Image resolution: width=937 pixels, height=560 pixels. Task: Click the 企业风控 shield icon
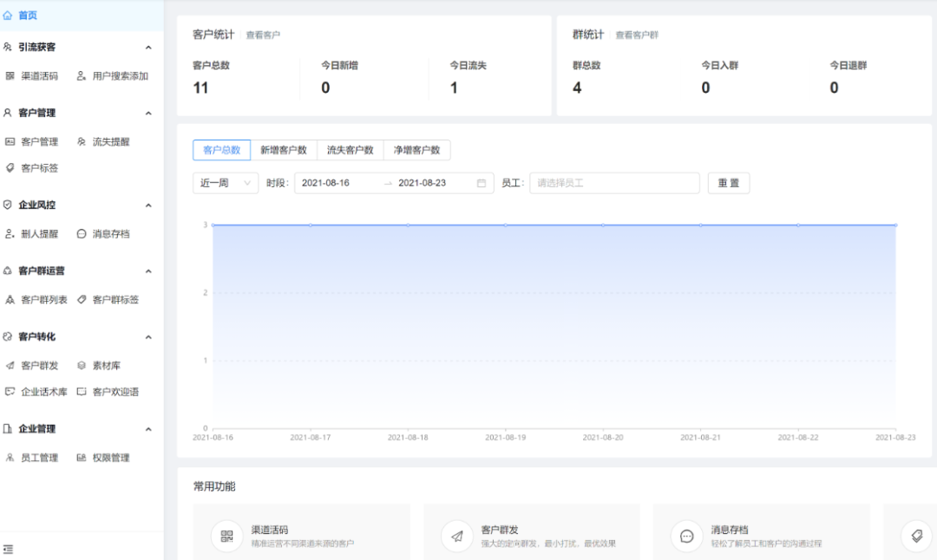tap(7, 205)
